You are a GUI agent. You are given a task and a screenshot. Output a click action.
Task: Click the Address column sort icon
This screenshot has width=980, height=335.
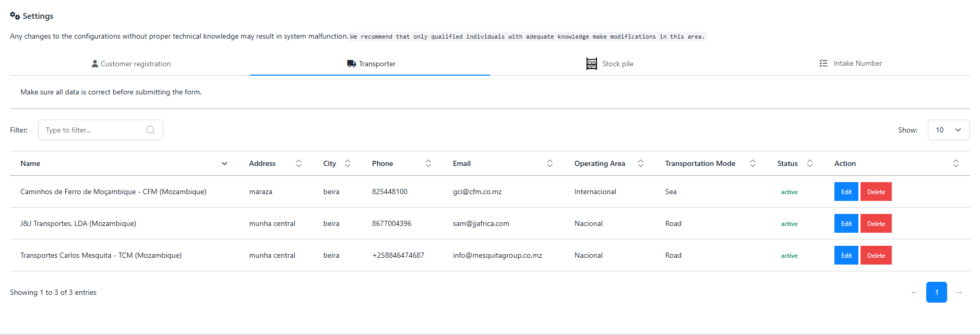coord(298,163)
